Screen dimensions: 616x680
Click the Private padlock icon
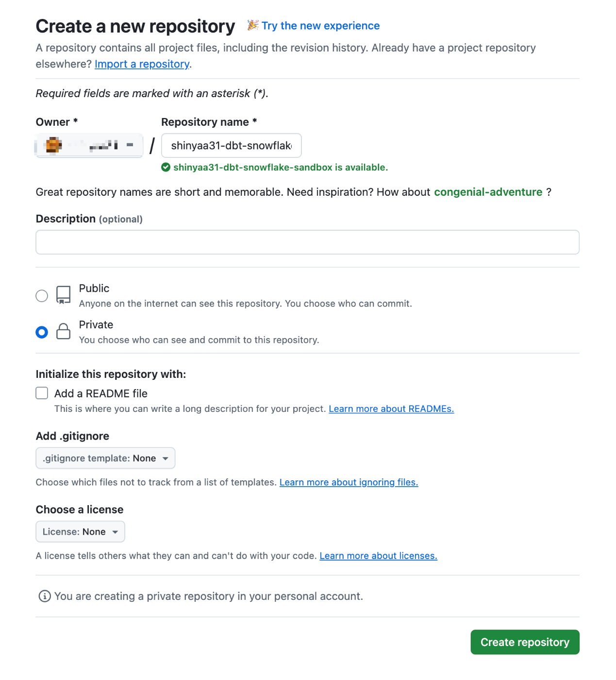[x=64, y=331]
